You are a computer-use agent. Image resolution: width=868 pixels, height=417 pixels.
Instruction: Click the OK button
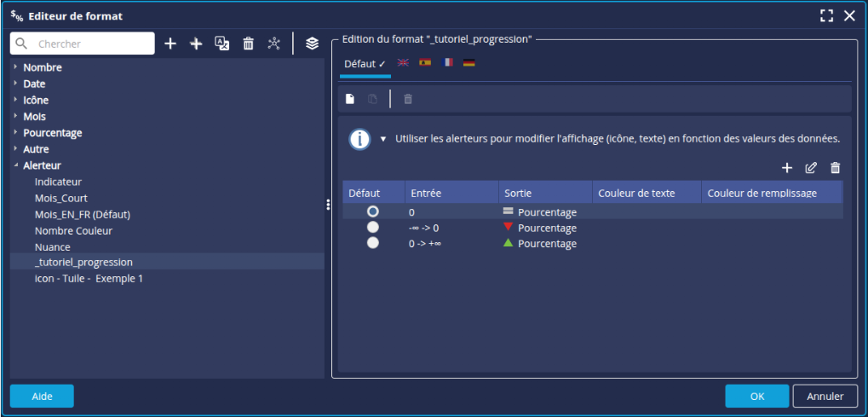[x=756, y=396]
